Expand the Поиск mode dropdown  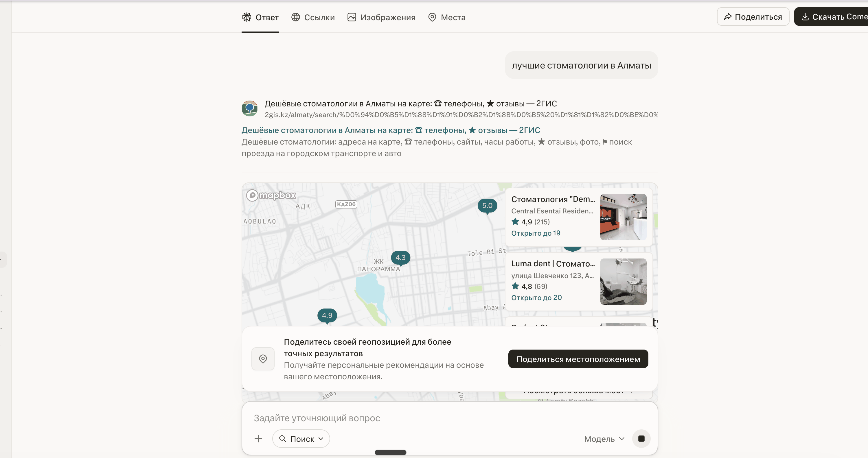[301, 439]
